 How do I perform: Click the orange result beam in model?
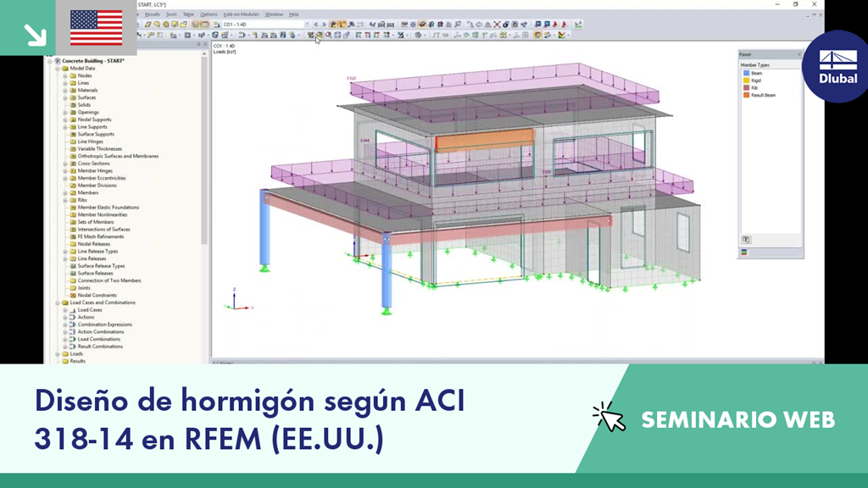click(485, 141)
